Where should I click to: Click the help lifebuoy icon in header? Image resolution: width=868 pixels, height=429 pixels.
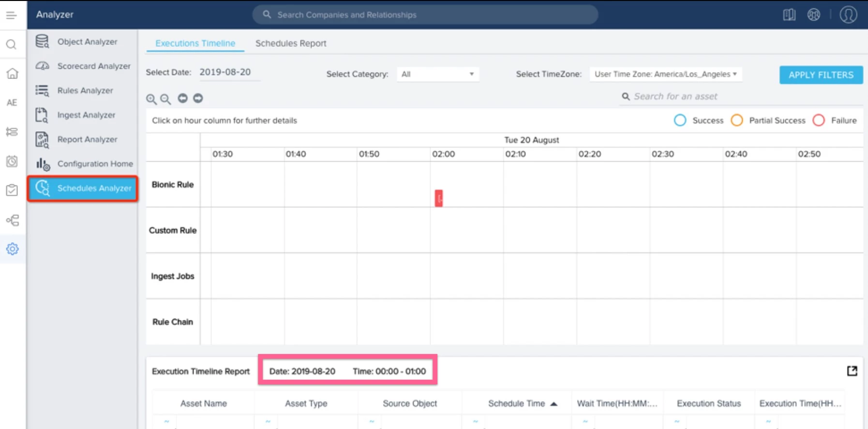click(x=814, y=15)
